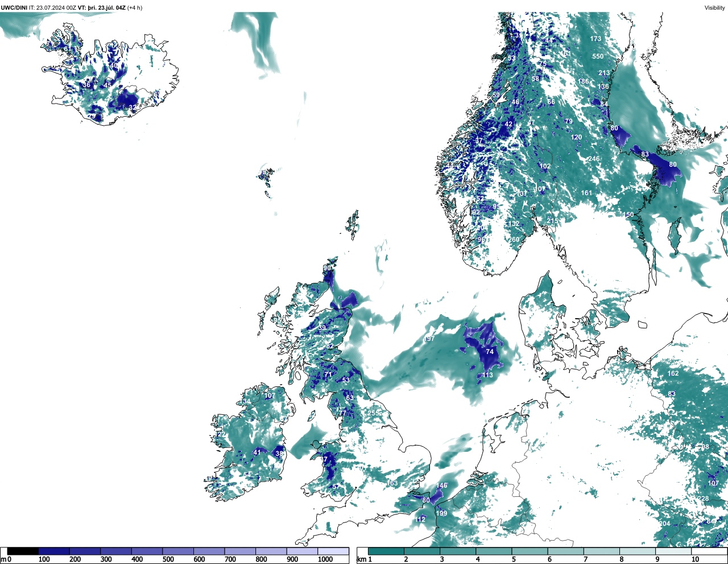The height and width of the screenshot is (564, 728).
Task: Click the value 204 at the bottom right
Action: (665, 524)
